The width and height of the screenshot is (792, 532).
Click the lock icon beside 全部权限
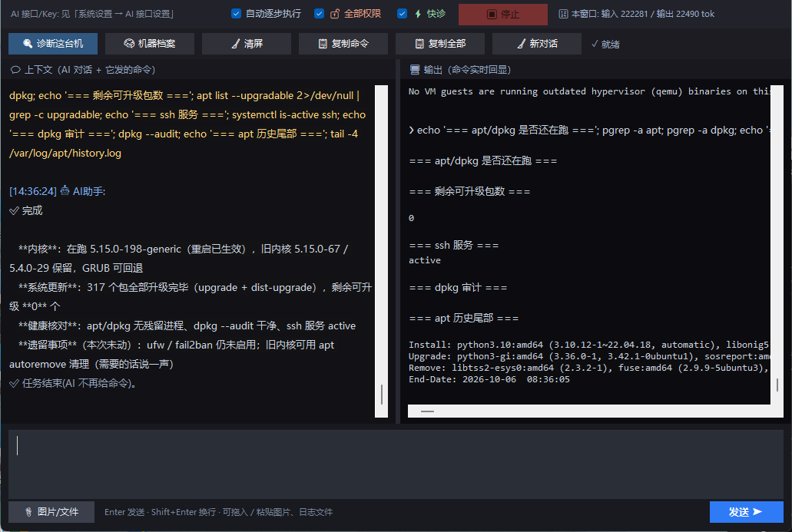click(334, 14)
